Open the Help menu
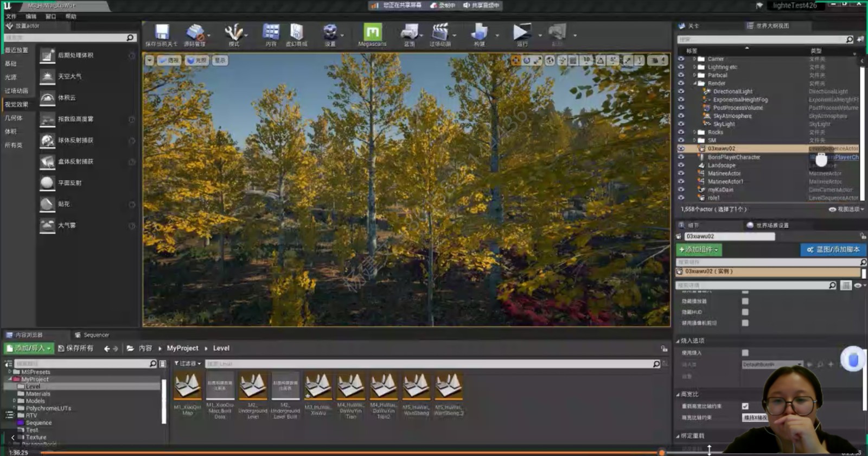This screenshot has width=868, height=456. point(71,16)
